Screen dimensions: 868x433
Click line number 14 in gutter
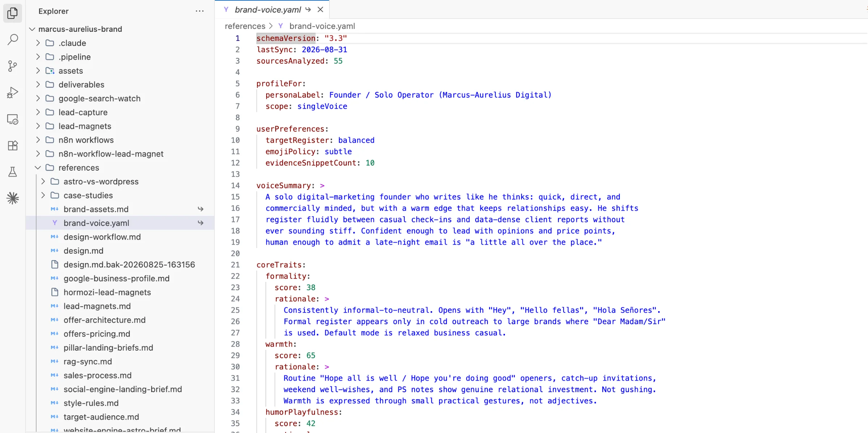[x=235, y=185]
